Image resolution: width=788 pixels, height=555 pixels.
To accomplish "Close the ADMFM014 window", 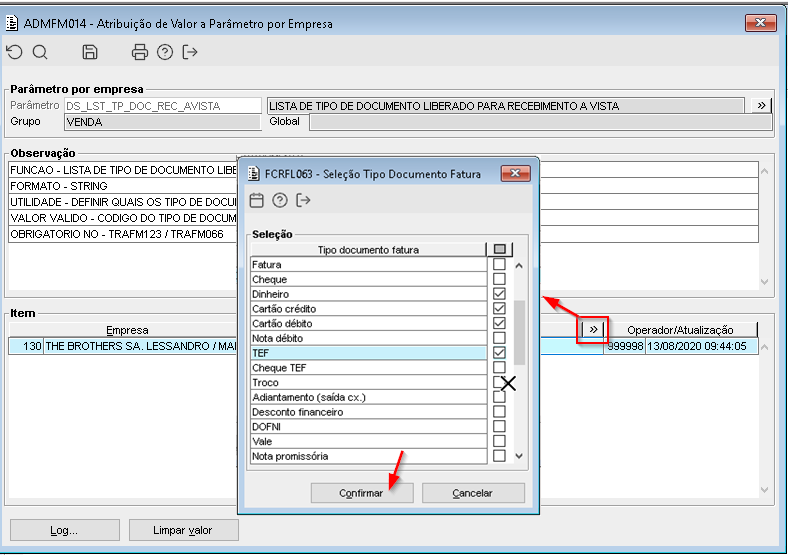I will pos(761,23).
